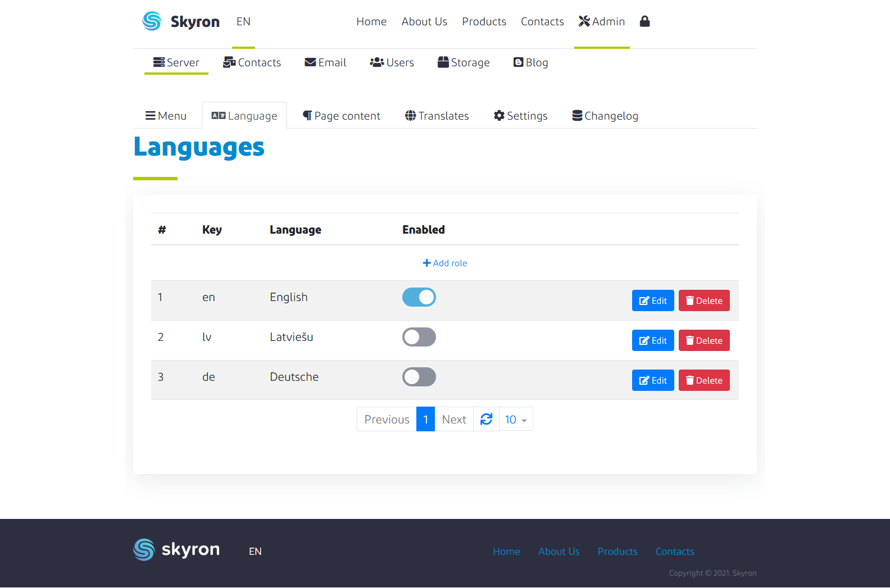
Task: Open the page size 10 dropdown
Action: click(x=516, y=419)
